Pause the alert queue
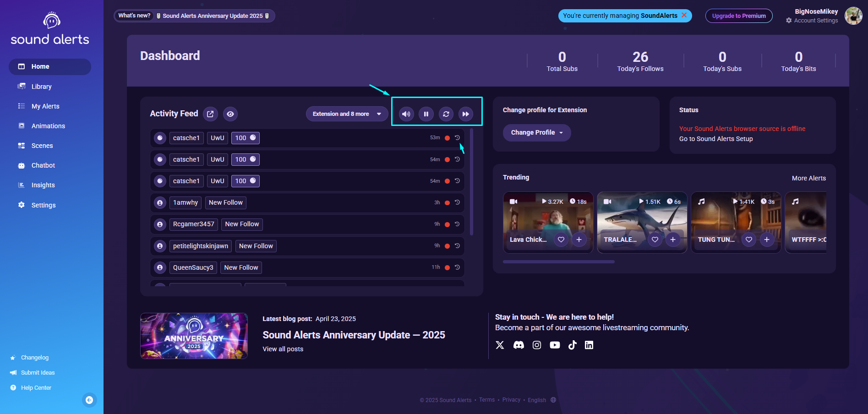Image resolution: width=868 pixels, height=414 pixels. point(426,114)
